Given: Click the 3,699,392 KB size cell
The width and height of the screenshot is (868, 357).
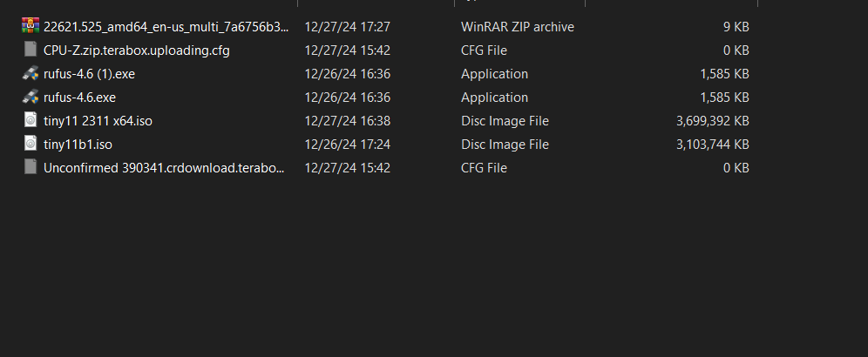Looking at the screenshot, I should 713,121.
